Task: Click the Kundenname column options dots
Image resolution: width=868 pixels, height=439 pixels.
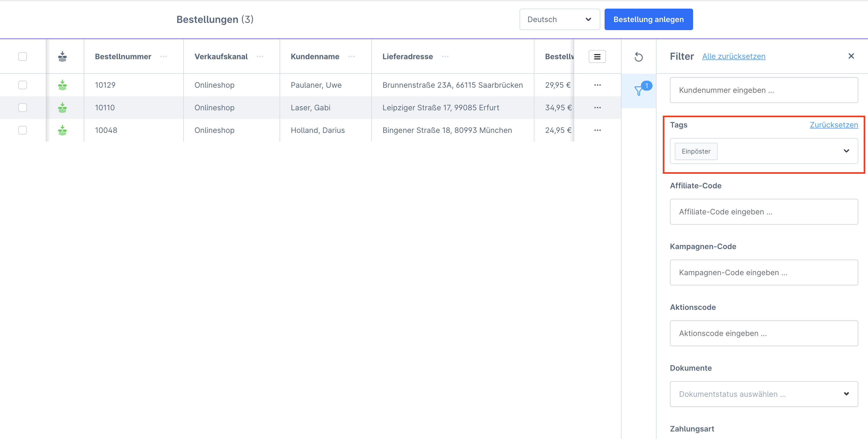Action: pyautogui.click(x=352, y=56)
